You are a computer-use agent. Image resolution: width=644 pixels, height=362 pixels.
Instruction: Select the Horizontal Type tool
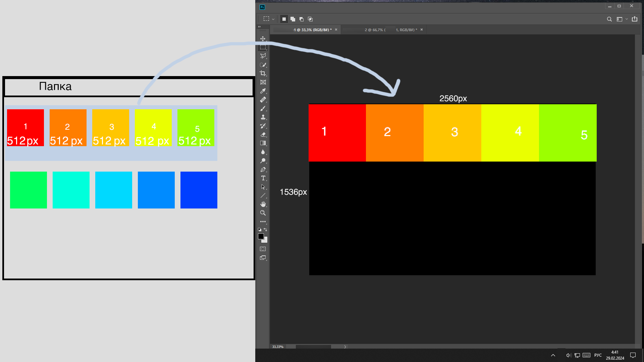263,178
